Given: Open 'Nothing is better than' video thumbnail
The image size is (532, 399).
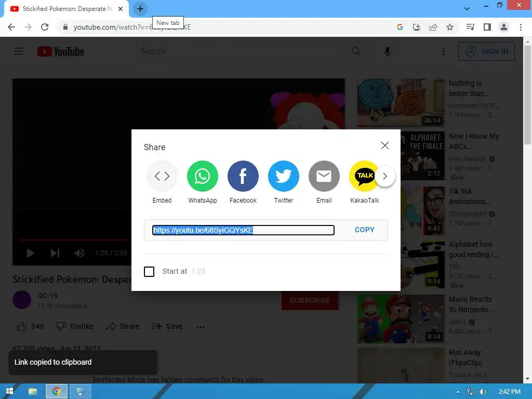Looking at the screenshot, I should (x=401, y=102).
